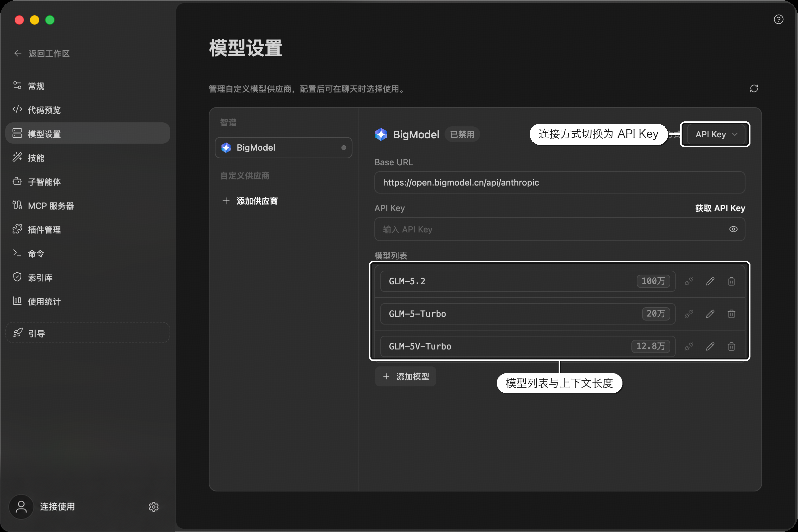
Task: Click the 已禁用 status badge
Action: point(462,134)
